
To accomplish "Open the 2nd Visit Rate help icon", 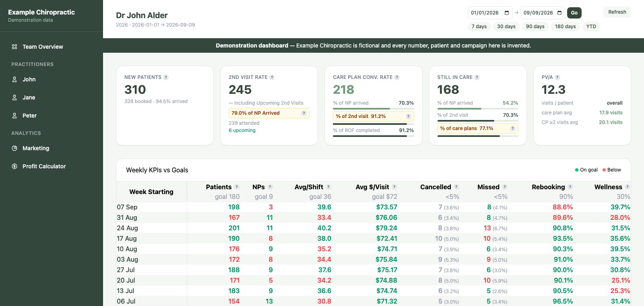I will [x=272, y=77].
